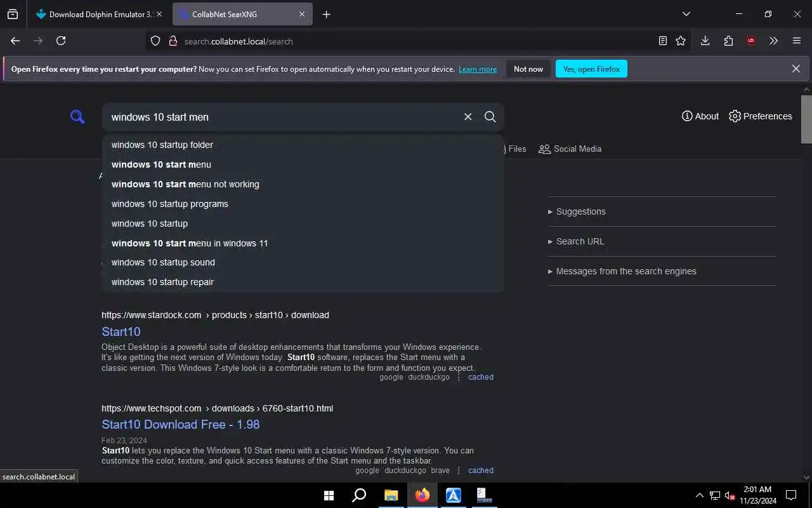Choose suggestion start menu in windows 11
The width and height of the screenshot is (812, 508).
pos(303,243)
